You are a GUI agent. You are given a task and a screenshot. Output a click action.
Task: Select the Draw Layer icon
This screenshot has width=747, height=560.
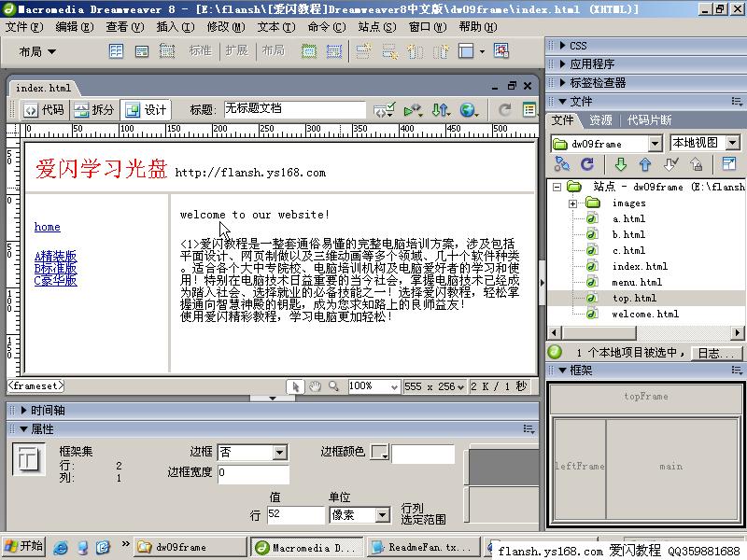click(167, 50)
